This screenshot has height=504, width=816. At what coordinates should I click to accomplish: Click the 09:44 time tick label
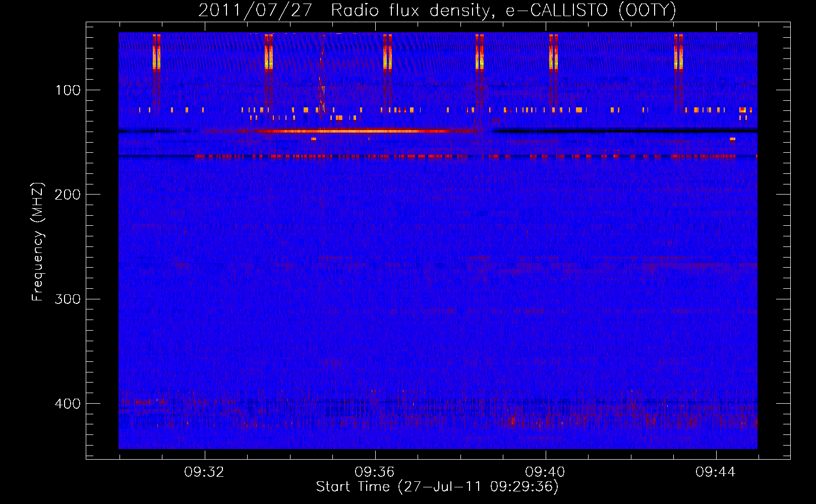coord(716,472)
